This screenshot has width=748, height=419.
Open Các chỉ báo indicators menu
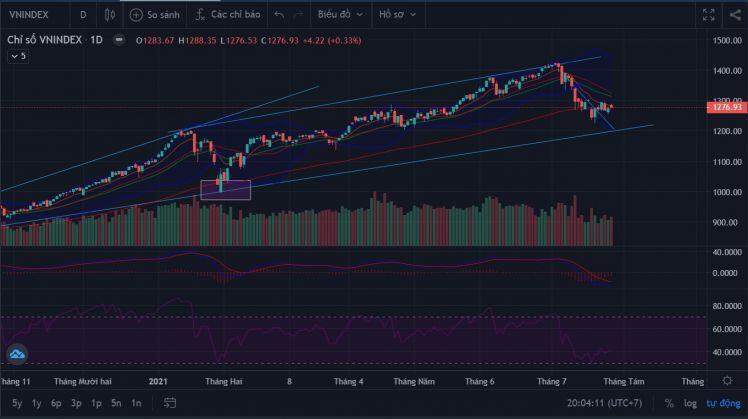click(228, 15)
